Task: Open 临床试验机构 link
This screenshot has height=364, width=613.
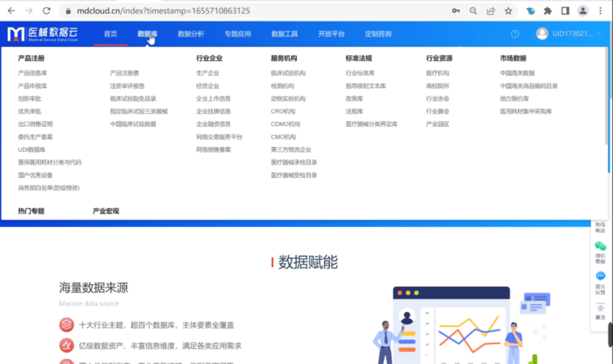Action: pyautogui.click(x=288, y=73)
